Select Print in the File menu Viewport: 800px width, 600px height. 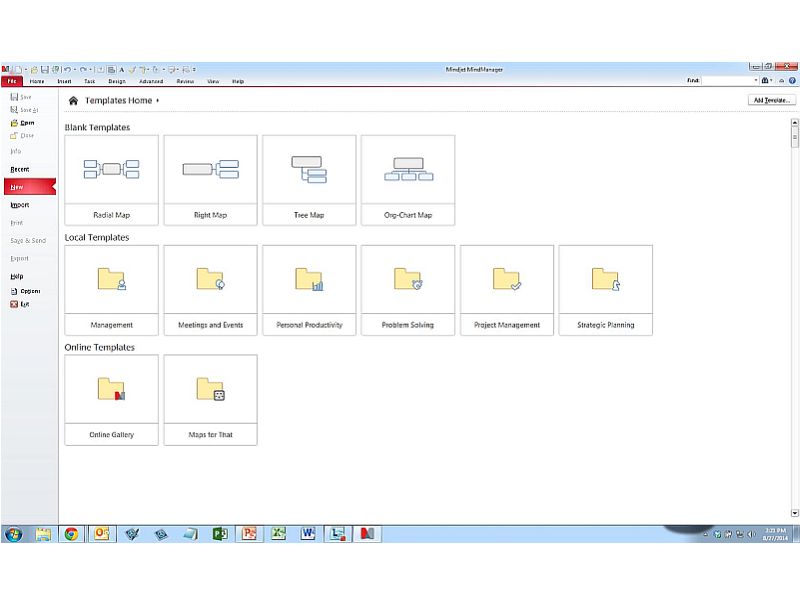[x=17, y=222]
